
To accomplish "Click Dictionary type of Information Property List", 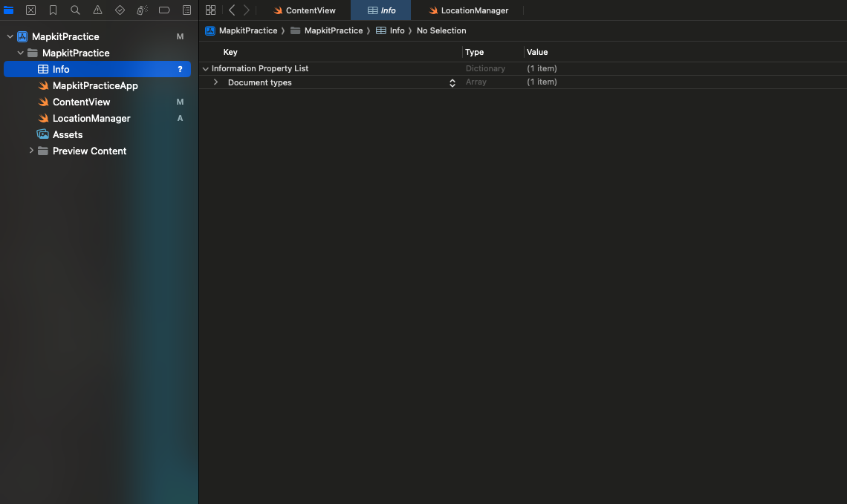I will tap(485, 68).
